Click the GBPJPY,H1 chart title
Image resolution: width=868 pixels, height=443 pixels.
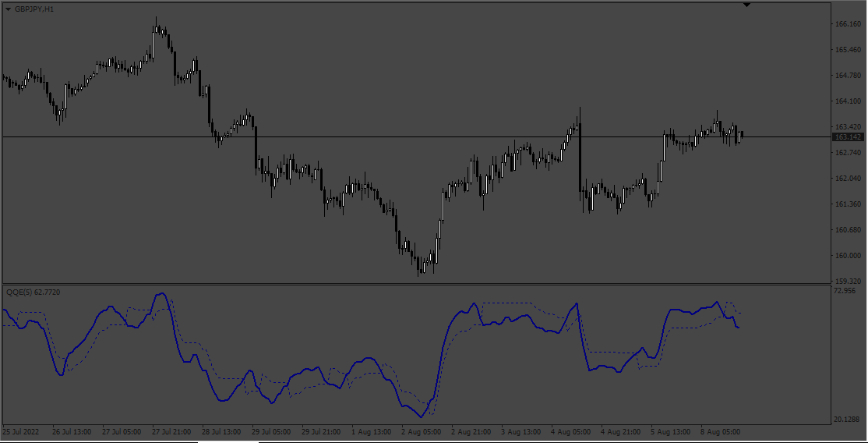click(34, 9)
